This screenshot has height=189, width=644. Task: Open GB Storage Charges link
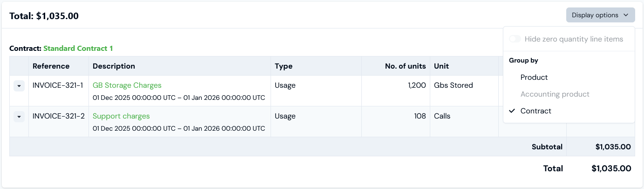(127, 85)
